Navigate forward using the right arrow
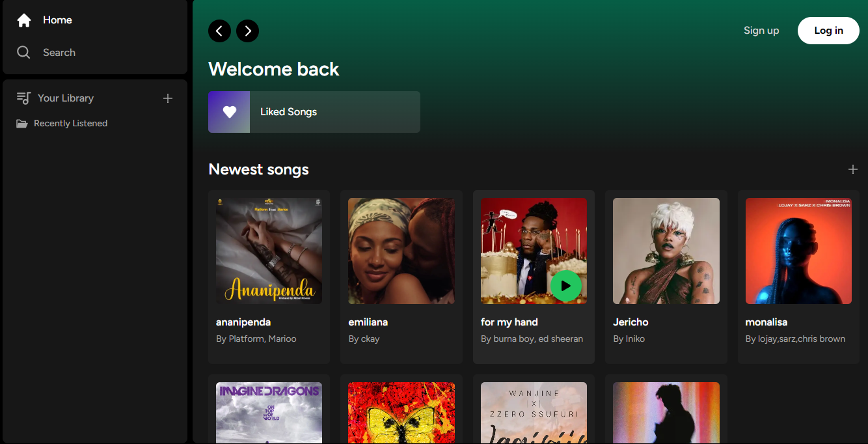 click(247, 31)
